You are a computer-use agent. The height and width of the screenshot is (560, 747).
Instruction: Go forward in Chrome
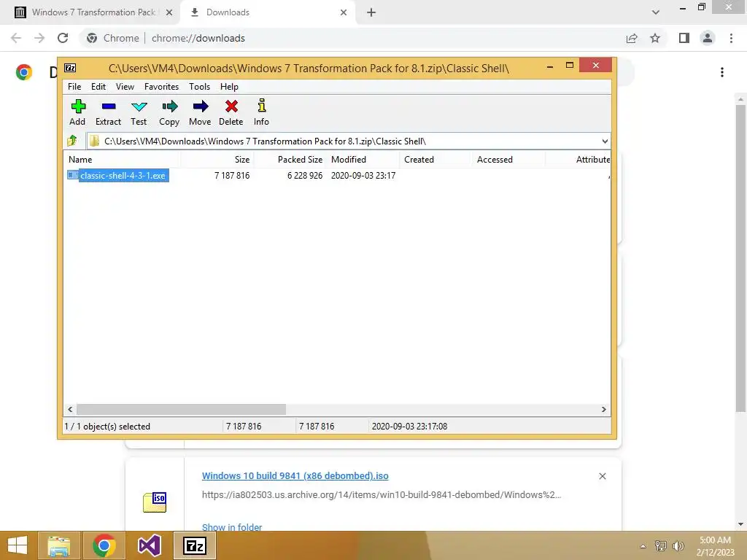click(x=39, y=38)
